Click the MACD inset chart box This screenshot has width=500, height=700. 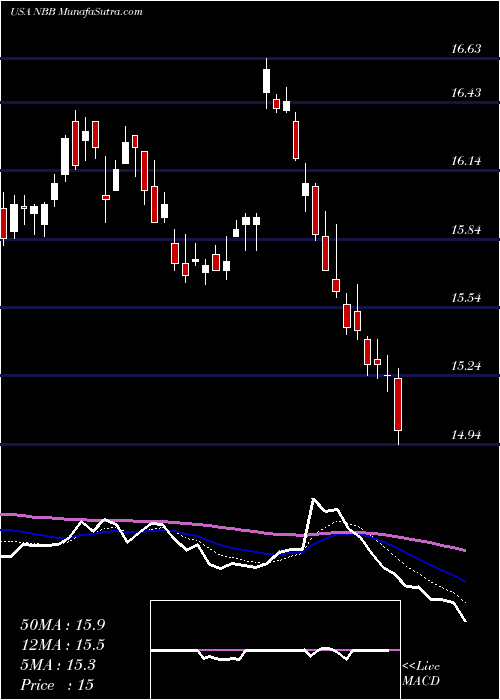click(275, 650)
